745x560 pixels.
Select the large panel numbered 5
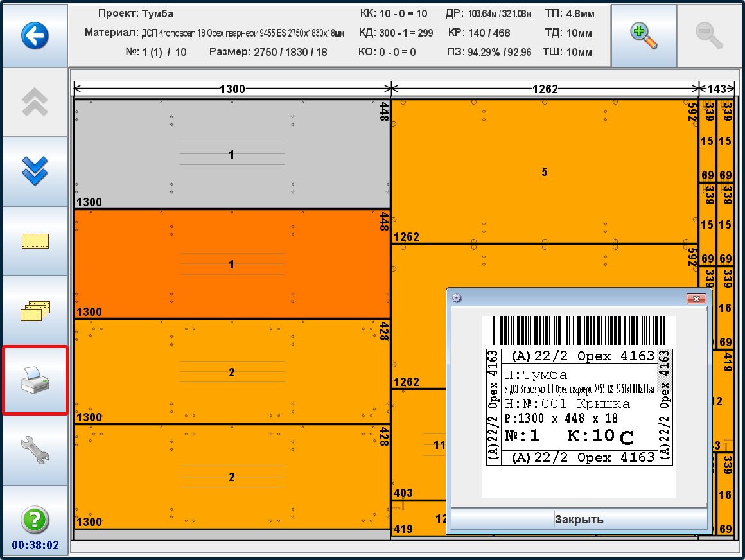point(545,172)
